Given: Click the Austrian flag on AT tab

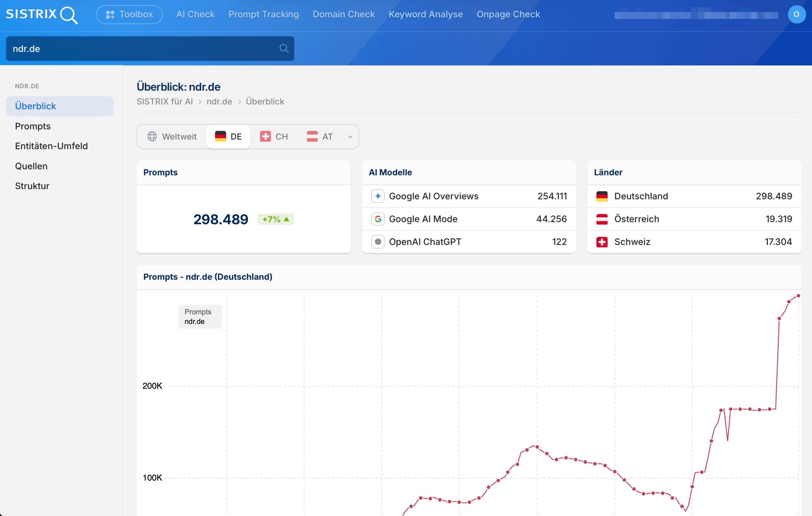Looking at the screenshot, I should 312,137.
